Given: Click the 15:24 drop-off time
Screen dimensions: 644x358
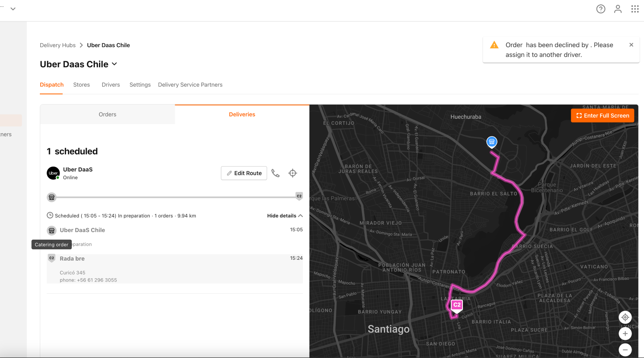Looking at the screenshot, I should tap(296, 258).
